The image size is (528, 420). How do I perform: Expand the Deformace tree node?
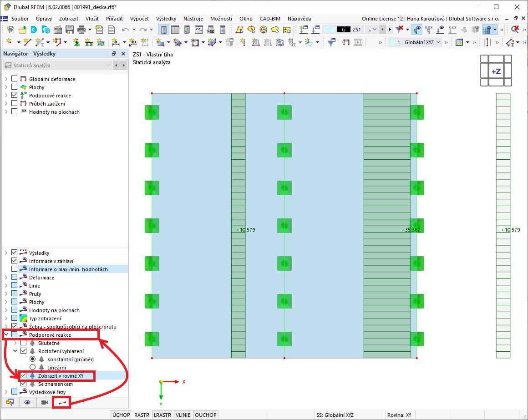pos(6,277)
